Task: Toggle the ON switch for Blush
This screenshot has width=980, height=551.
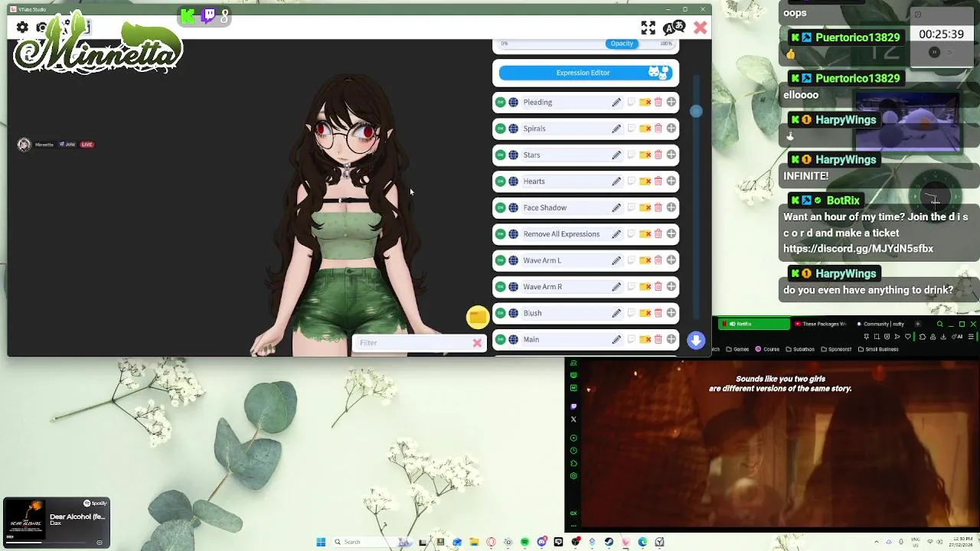Action: pos(500,313)
